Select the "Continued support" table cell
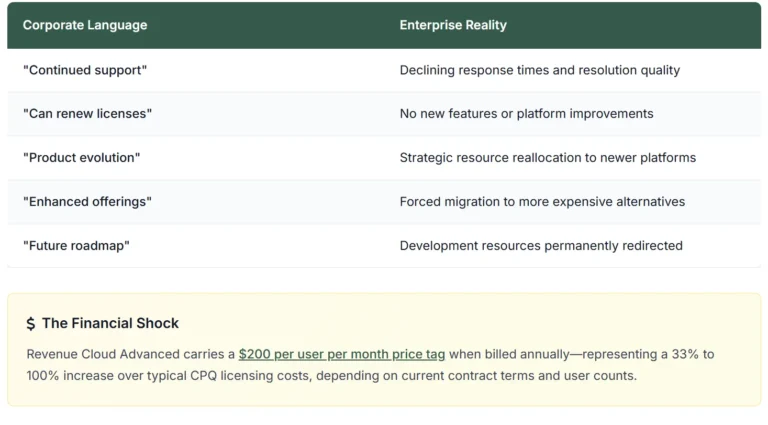768x425 pixels. coord(85,70)
